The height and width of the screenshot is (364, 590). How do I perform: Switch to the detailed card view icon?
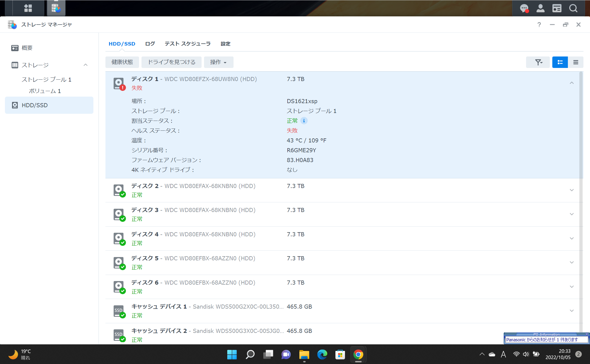[x=560, y=62]
